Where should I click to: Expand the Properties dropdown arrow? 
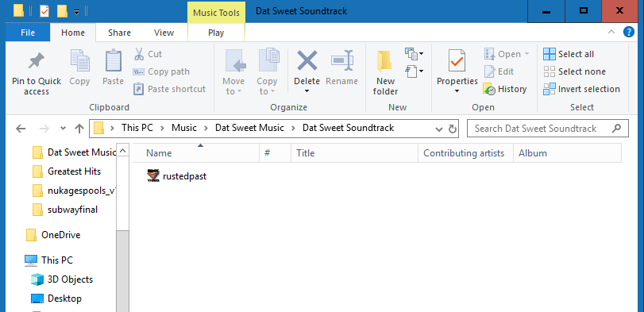coord(457,91)
